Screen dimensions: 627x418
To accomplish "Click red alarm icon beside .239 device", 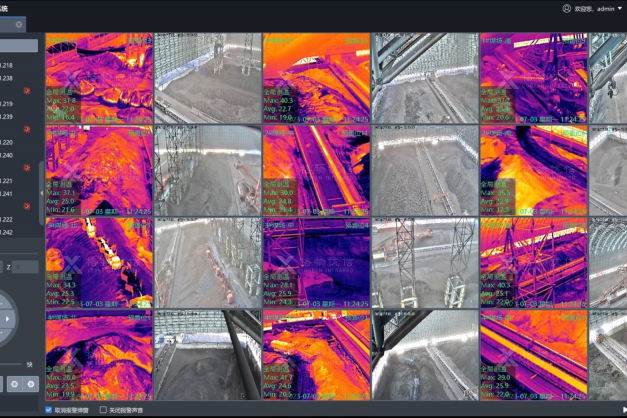I will coord(27,127).
